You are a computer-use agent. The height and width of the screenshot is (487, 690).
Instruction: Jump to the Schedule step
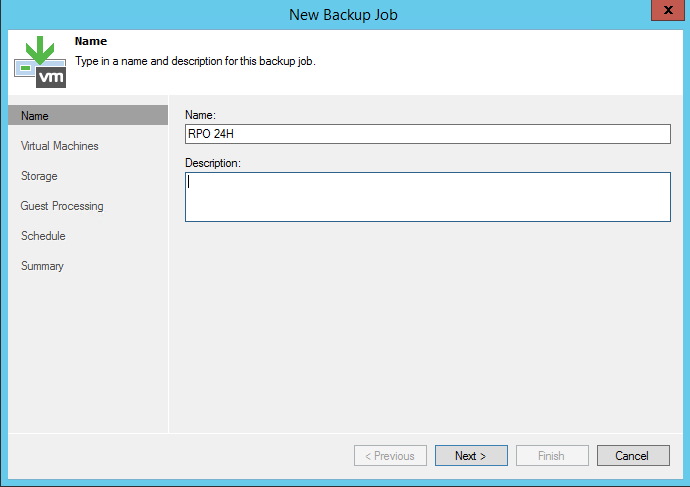coord(43,236)
